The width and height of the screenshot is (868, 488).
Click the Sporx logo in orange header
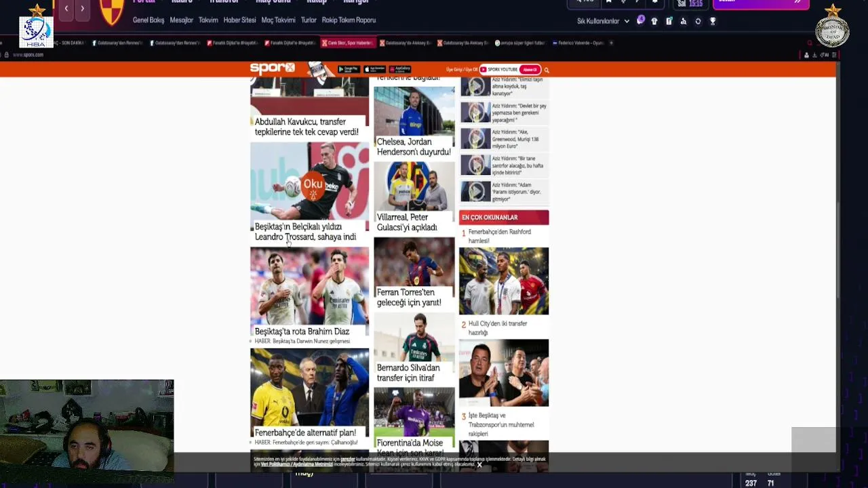coord(273,68)
